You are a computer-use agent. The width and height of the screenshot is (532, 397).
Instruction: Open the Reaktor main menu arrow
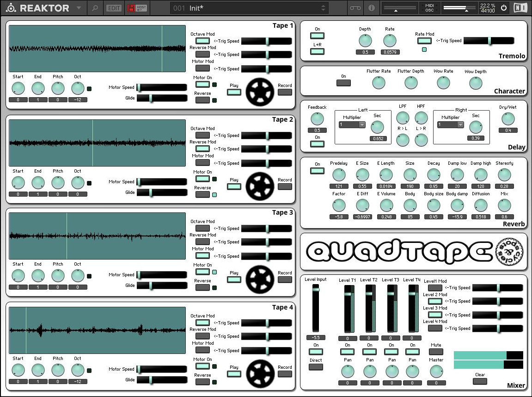79,8
